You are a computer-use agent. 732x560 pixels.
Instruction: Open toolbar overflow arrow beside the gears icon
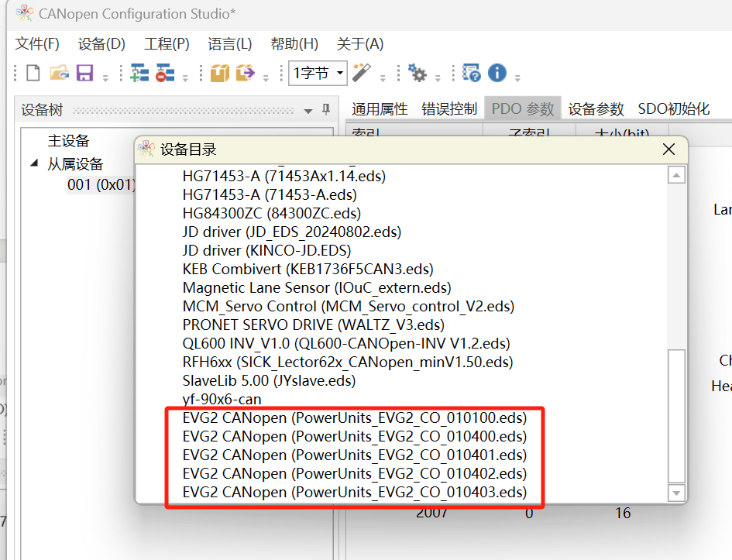click(x=438, y=77)
